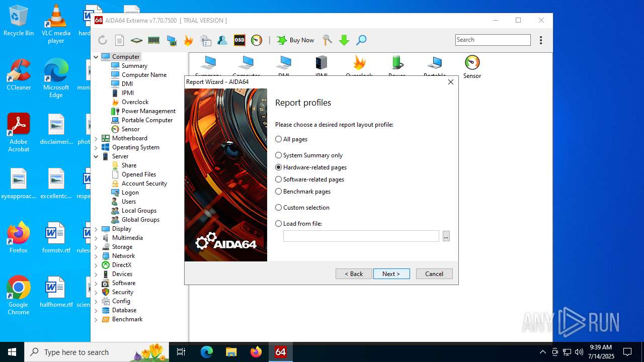The width and height of the screenshot is (644, 362).
Task: Close the Report Wizard dialog
Action: pyautogui.click(x=451, y=82)
